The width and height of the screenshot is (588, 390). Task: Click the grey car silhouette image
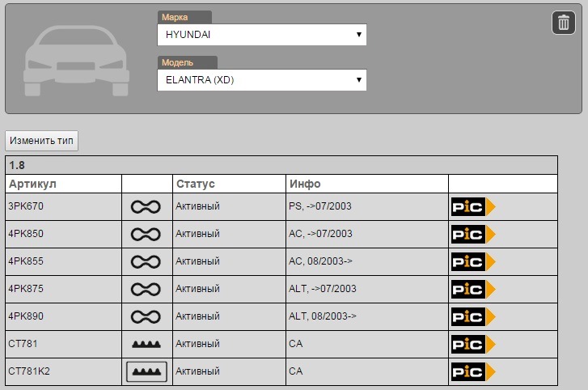coord(77,61)
